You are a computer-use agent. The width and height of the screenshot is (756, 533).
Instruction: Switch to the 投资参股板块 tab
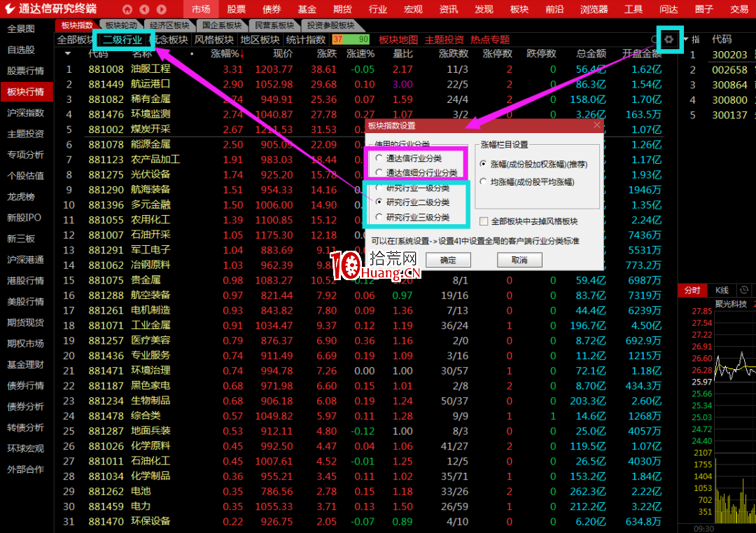point(330,25)
